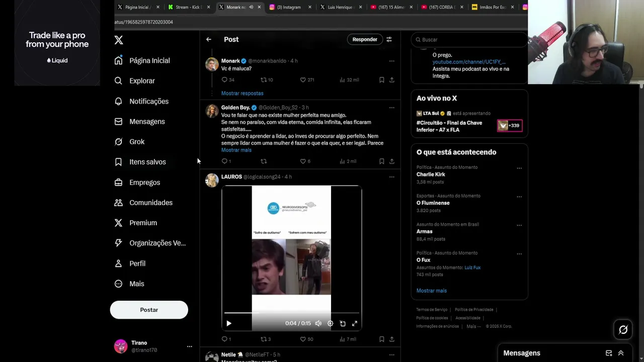Open Empregos in the sidebar

pos(137,182)
